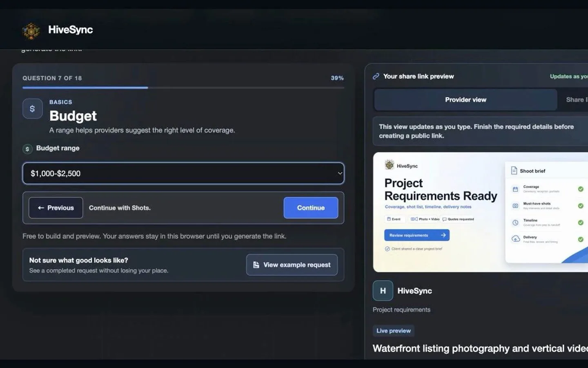Click the QUESTION 7 OF 18 label
Viewport: 588px width, 368px height.
pos(52,78)
